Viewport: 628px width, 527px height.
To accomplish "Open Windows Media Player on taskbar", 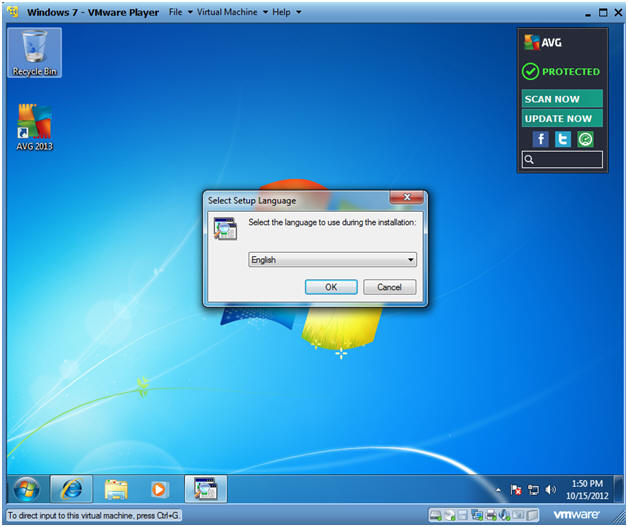I will click(159, 489).
